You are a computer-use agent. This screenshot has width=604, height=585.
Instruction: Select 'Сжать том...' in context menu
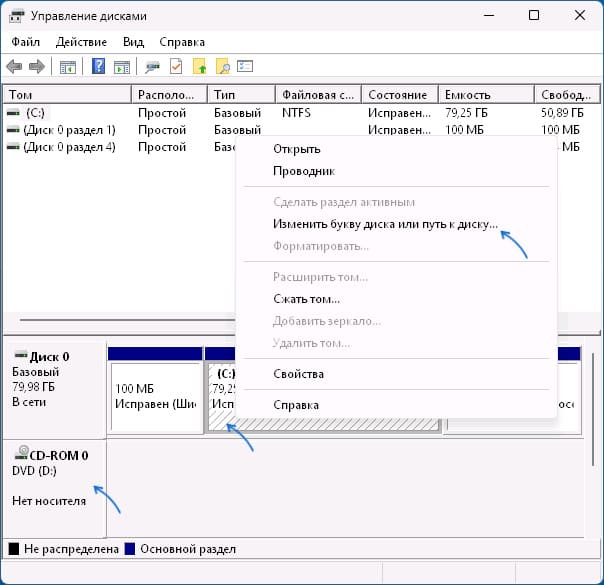coord(306,299)
